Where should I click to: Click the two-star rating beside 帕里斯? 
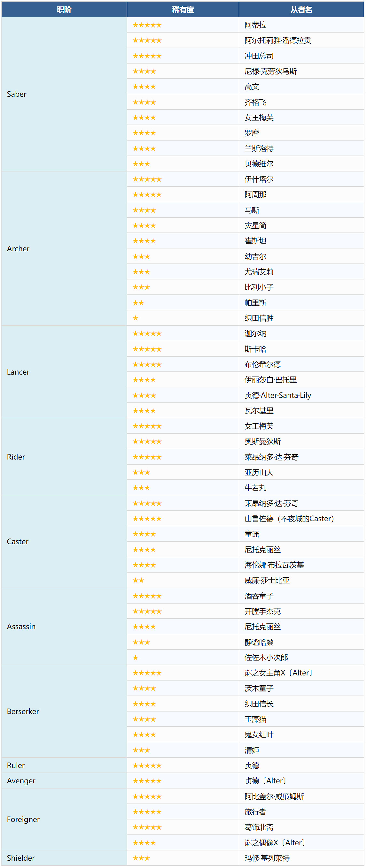point(138,303)
